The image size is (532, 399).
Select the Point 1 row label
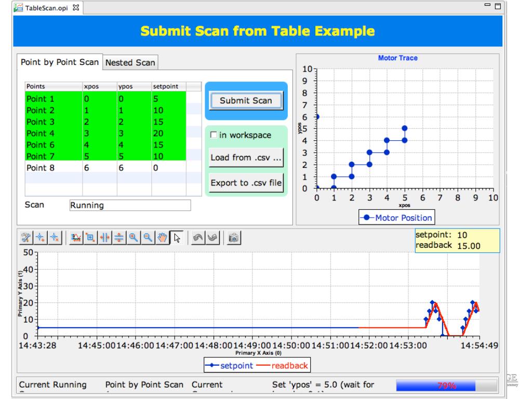[41, 99]
